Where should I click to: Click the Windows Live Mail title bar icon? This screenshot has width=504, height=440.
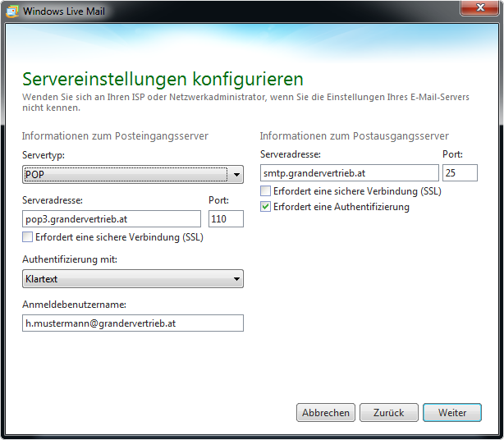pyautogui.click(x=12, y=11)
